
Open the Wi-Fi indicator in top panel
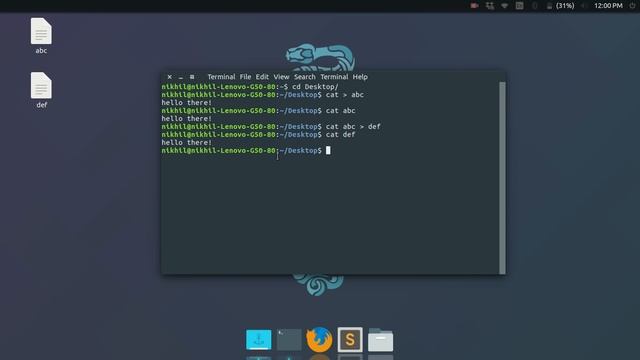[x=504, y=6]
